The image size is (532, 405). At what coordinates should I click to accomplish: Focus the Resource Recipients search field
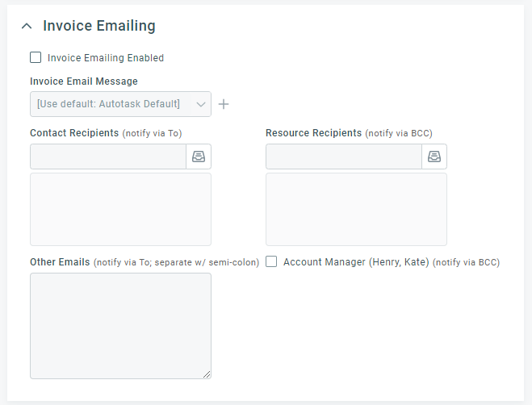tap(344, 157)
